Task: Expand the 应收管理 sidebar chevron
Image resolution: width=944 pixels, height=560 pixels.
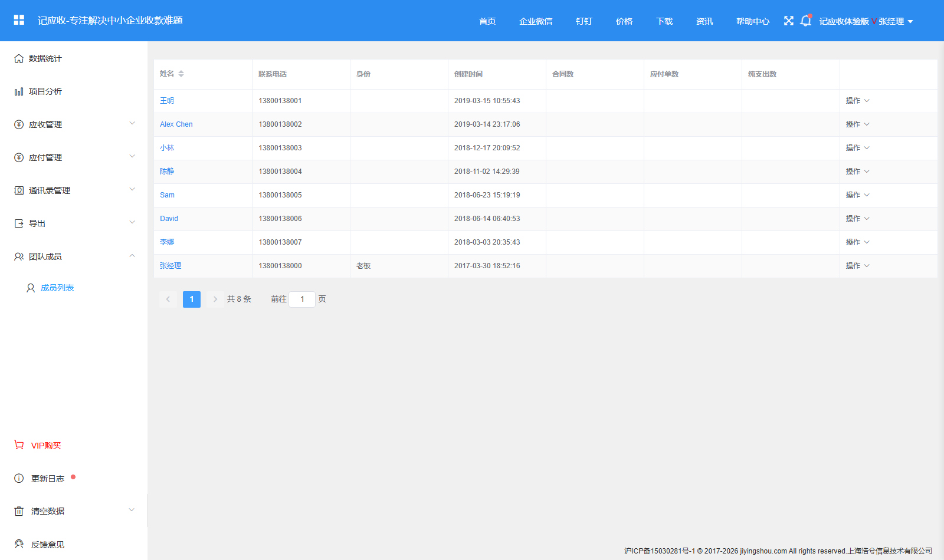Action: click(x=132, y=123)
